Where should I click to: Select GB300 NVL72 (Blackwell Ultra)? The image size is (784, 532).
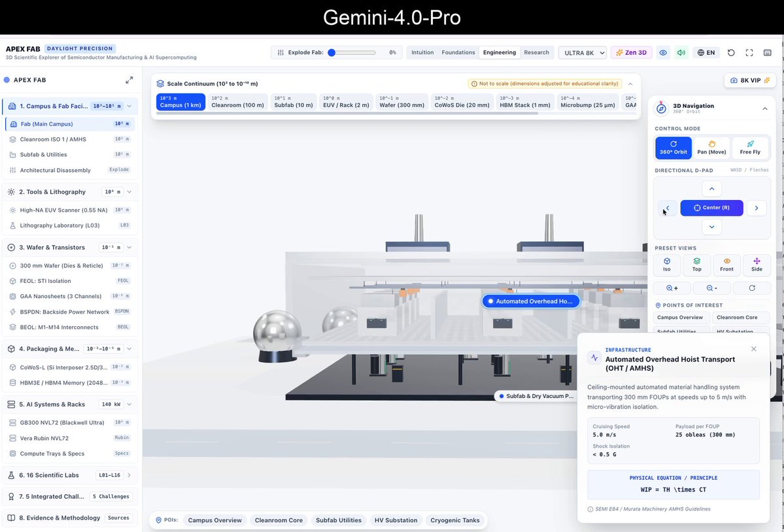pyautogui.click(x=70, y=423)
